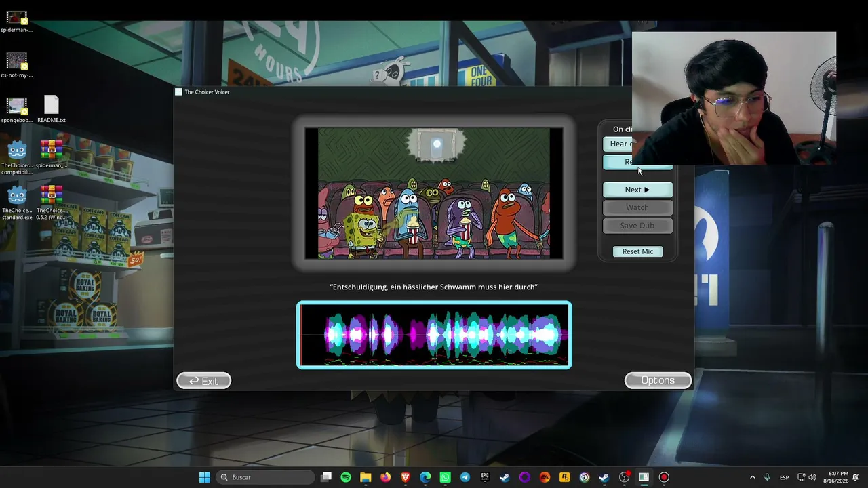Open the Windows Start menu

click(x=204, y=477)
